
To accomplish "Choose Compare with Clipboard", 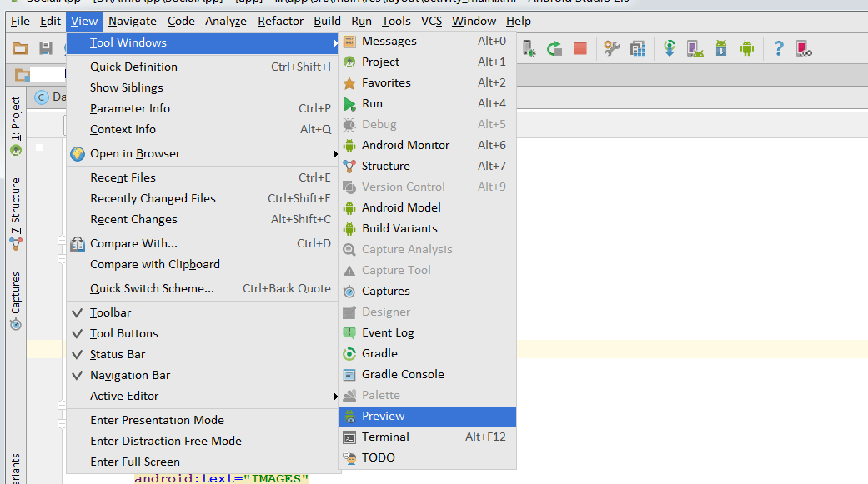I will [x=203, y=264].
